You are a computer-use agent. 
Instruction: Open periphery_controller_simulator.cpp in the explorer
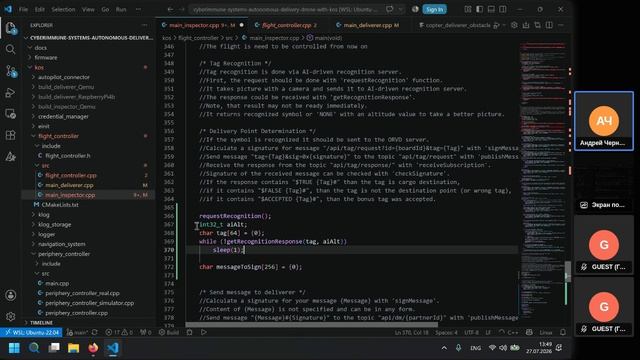pos(88,303)
